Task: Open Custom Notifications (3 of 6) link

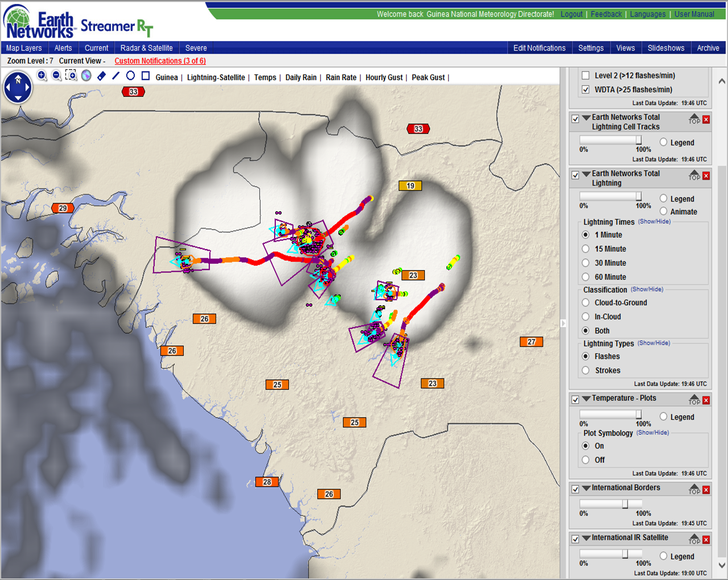Action: click(x=160, y=61)
